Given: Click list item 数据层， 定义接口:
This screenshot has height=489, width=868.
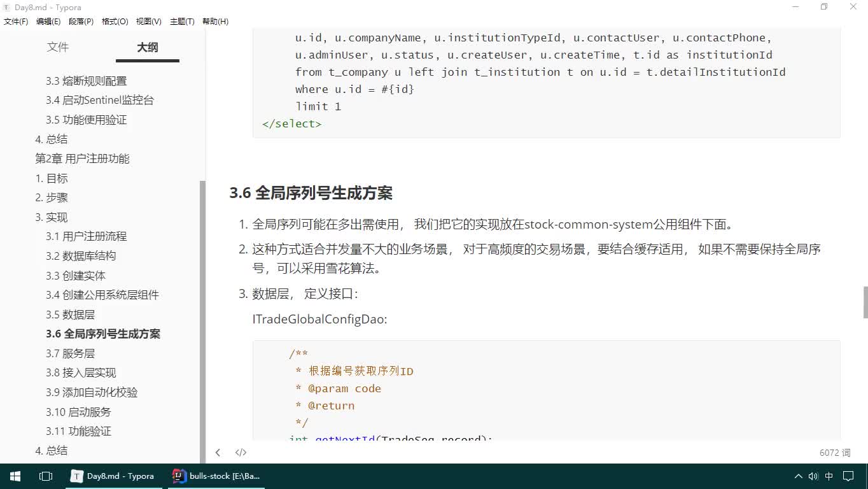Looking at the screenshot, I should point(305,294).
